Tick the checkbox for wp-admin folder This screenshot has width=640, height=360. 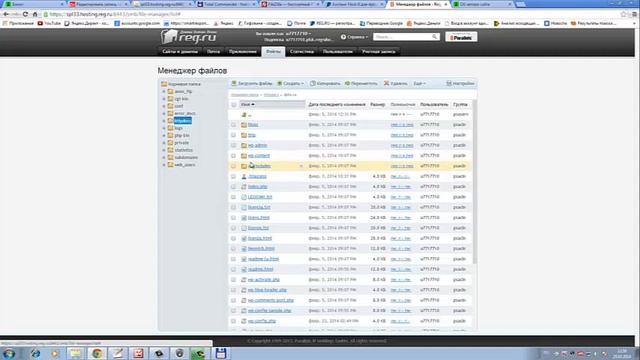click(x=233, y=145)
